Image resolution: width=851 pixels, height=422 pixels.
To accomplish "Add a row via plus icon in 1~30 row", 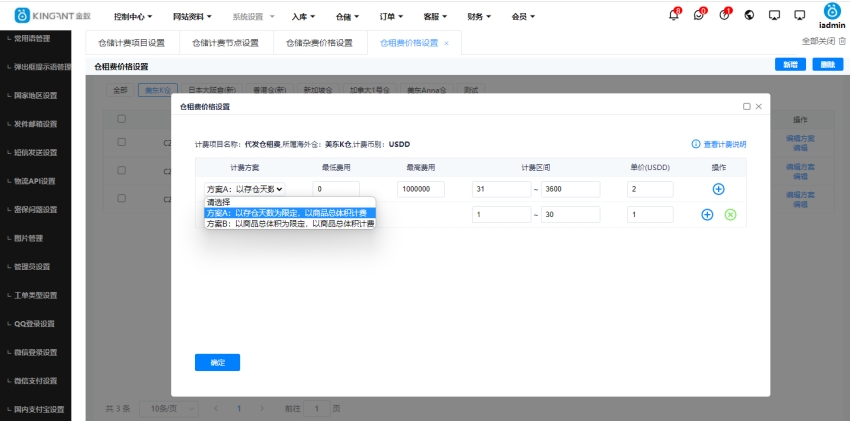I will [707, 215].
